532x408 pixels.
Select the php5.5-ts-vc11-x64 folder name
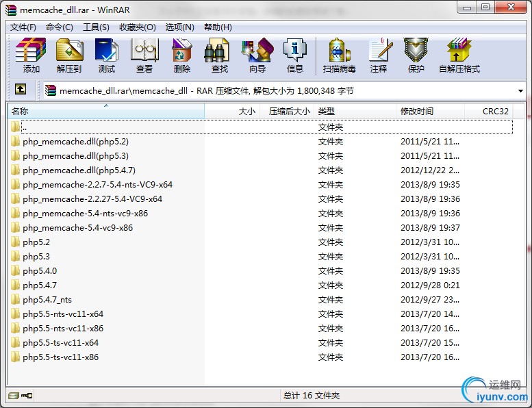coord(61,343)
